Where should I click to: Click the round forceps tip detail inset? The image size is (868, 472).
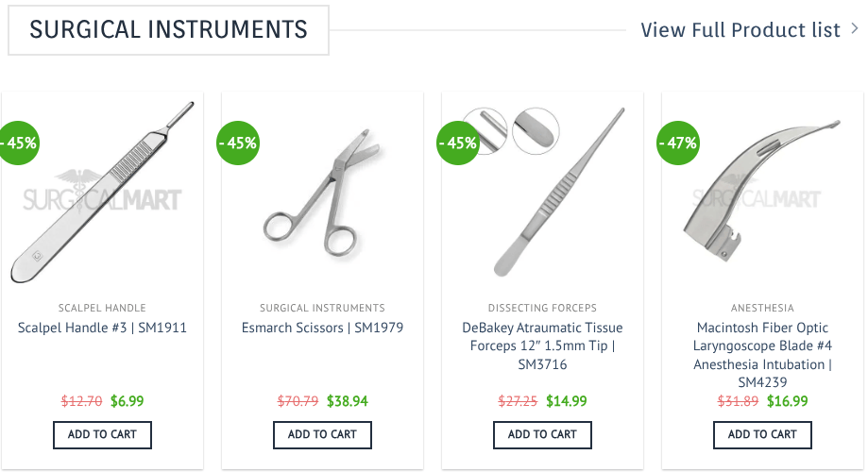[536, 130]
